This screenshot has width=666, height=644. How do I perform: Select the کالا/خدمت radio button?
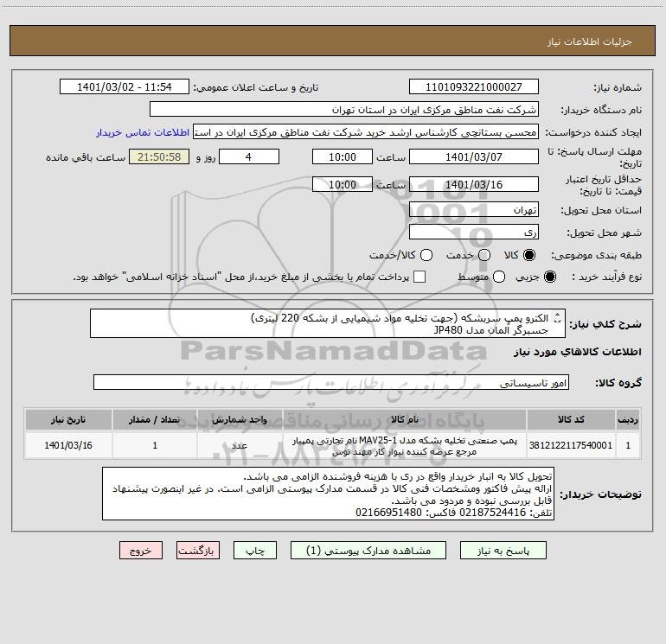[426, 255]
